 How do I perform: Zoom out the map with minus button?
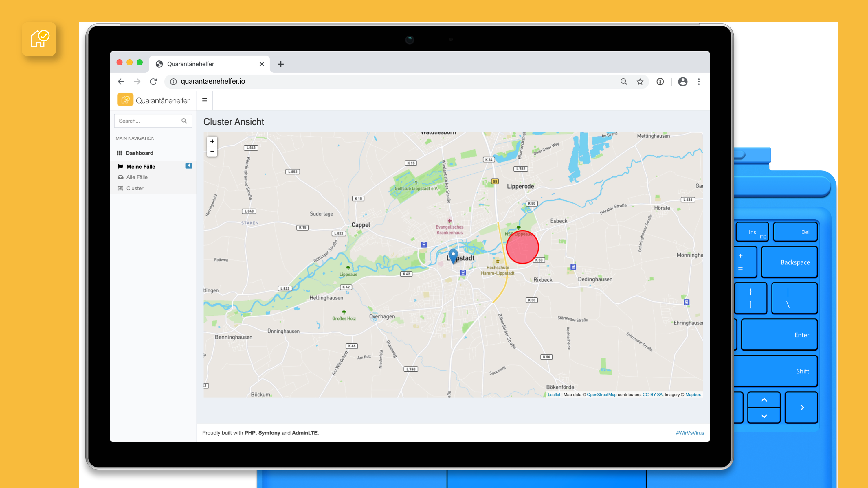tap(212, 152)
